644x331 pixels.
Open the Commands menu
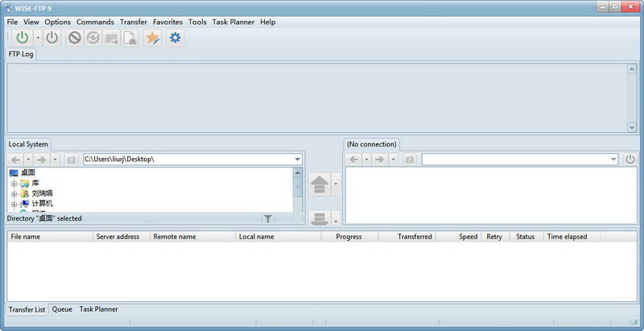coord(95,23)
